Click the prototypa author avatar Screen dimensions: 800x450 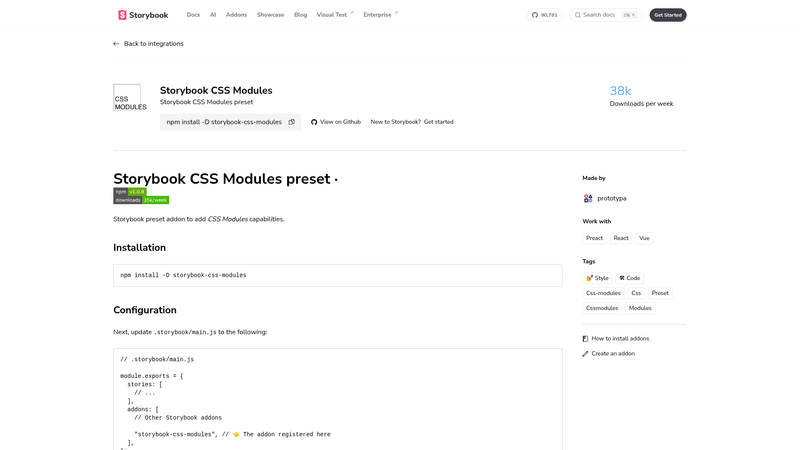click(588, 198)
